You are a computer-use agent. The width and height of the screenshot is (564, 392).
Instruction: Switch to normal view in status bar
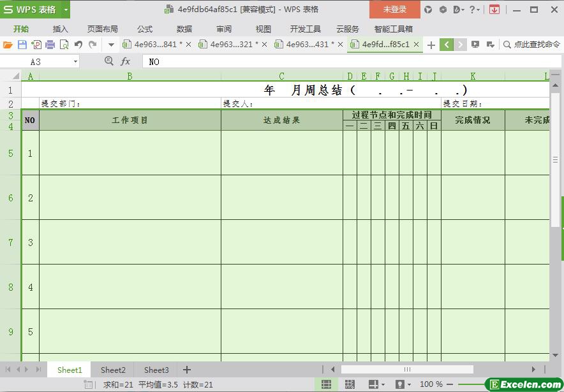tap(326, 384)
